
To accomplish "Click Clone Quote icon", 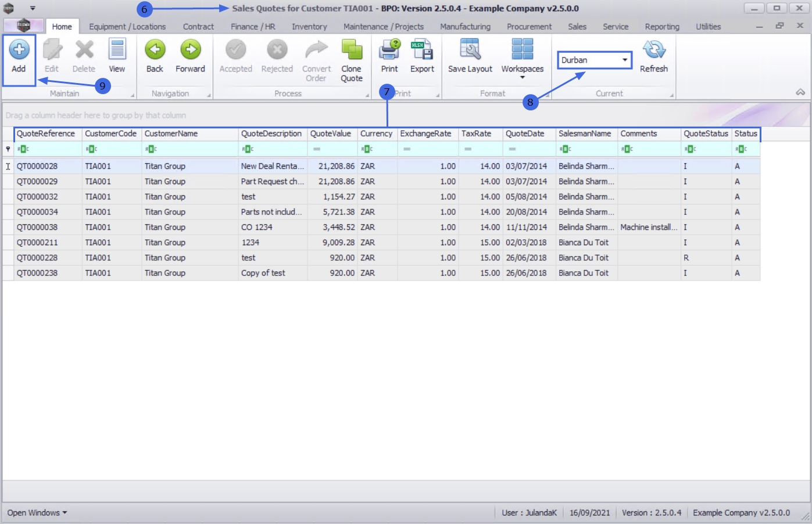I will [352, 50].
